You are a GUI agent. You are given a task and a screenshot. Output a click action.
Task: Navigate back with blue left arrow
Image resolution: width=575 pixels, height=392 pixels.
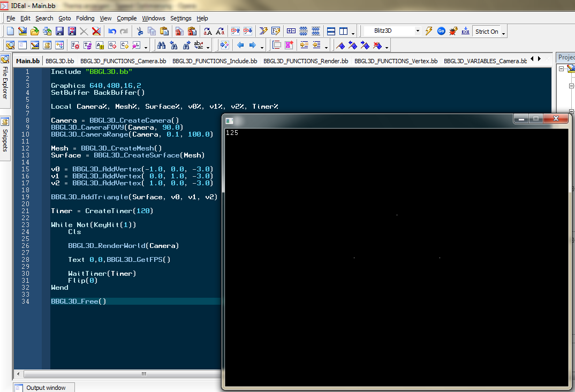[240, 45]
